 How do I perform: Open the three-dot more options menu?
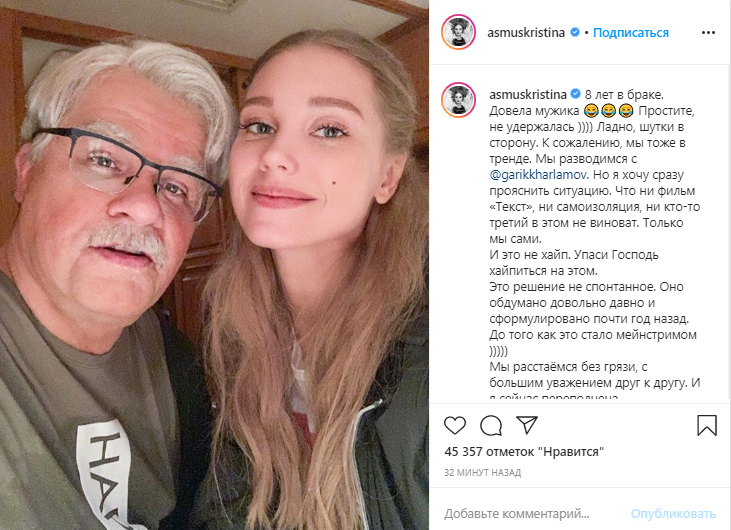[708, 33]
